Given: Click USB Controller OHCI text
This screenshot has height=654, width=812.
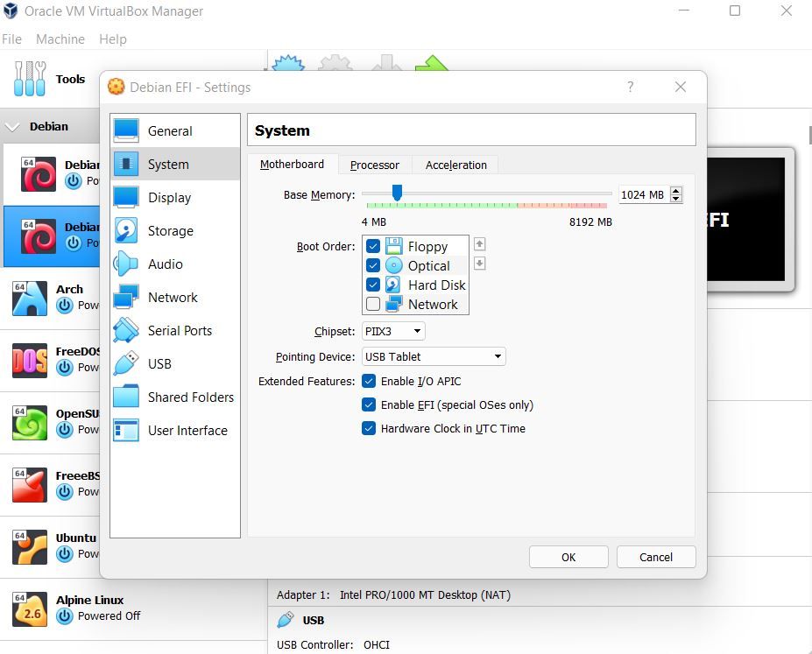Looking at the screenshot, I should 333,644.
